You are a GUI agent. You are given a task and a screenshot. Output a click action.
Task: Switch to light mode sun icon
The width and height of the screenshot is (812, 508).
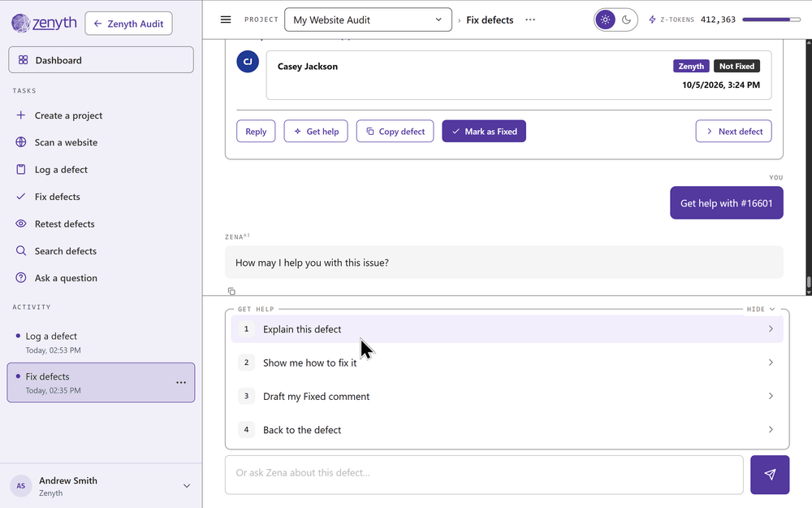(x=606, y=20)
